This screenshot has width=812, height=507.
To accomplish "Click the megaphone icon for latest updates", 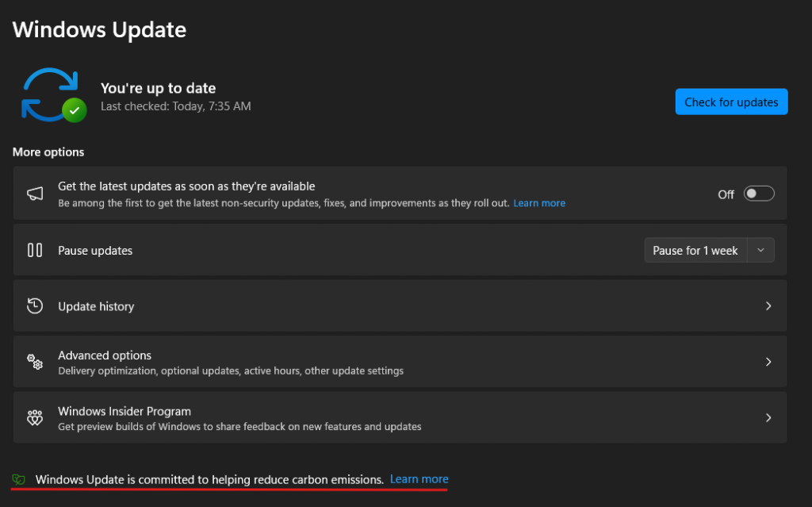I will click(x=35, y=194).
